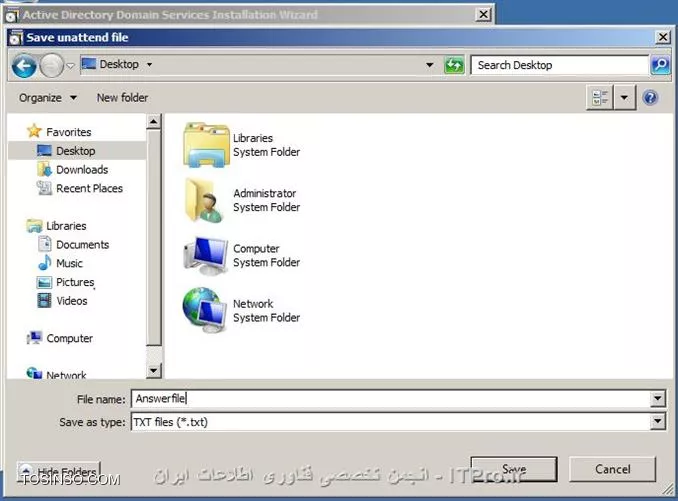Click navigation pane scroll down arrow
Viewport: 678px width, 501px height.
[x=154, y=370]
